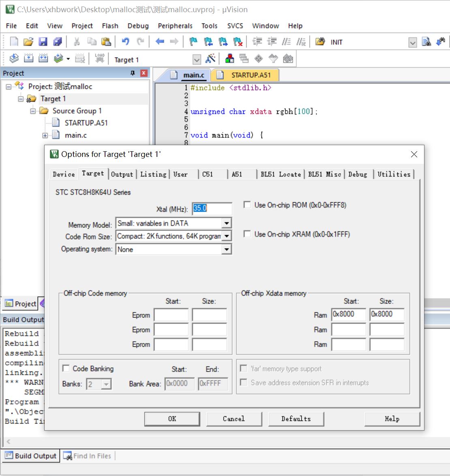Viewport: 450px width, 476px height.
Task: Click the Indent selection icon
Action: pyautogui.click(x=257, y=42)
